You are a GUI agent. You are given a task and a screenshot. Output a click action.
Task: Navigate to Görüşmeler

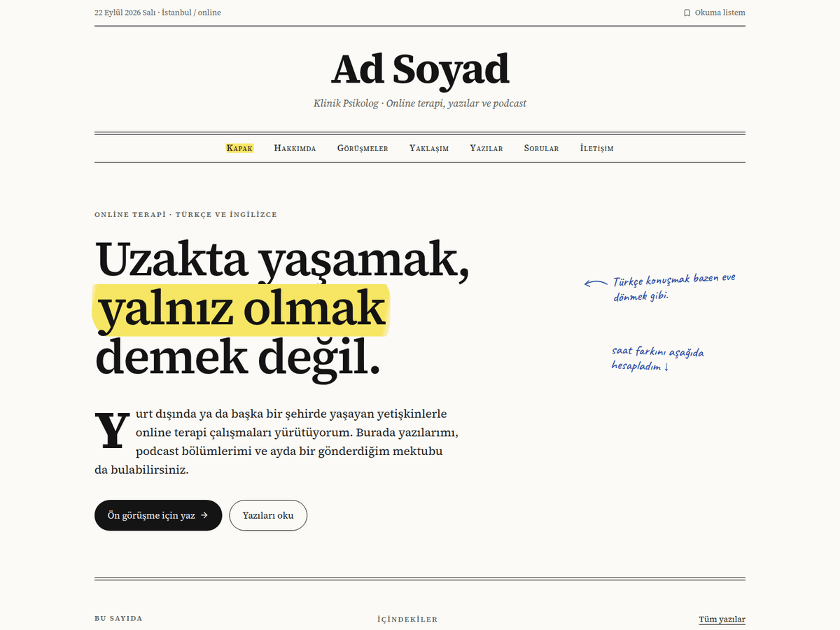click(363, 148)
